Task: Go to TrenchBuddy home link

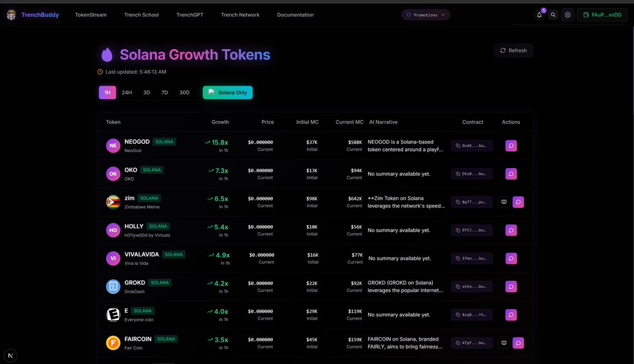Action: tap(40, 15)
